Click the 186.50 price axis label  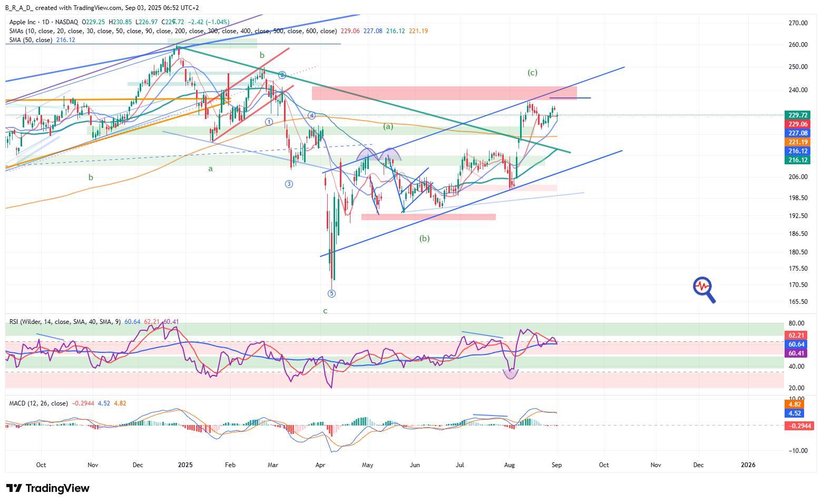click(x=798, y=234)
